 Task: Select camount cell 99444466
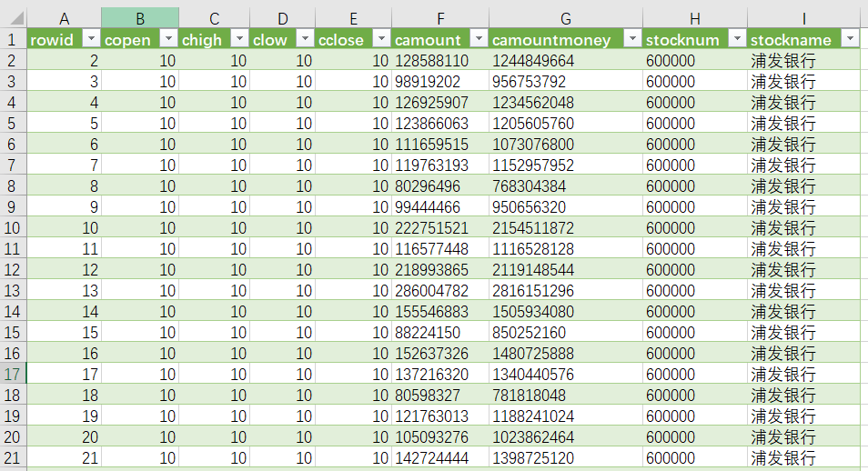coord(440,207)
